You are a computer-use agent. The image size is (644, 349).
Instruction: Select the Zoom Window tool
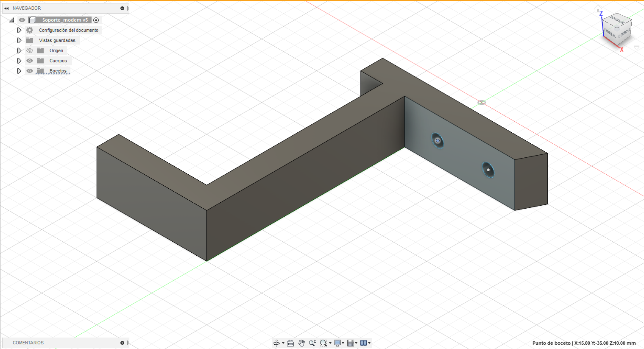pos(324,343)
